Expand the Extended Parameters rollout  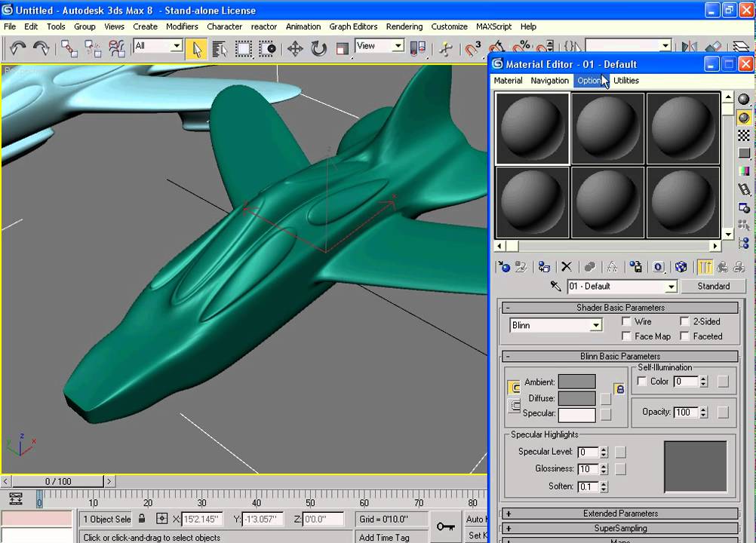[x=620, y=513]
